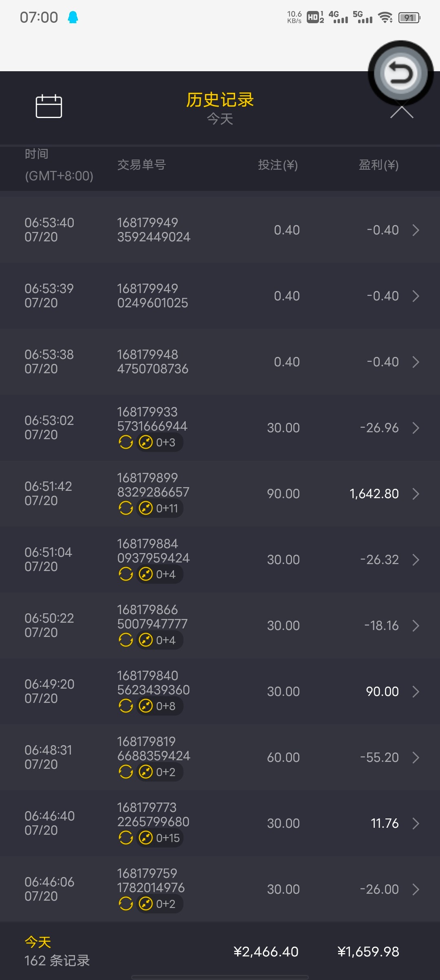
Task: Open transaction 168179949 0249601025
Action: [152, 296]
